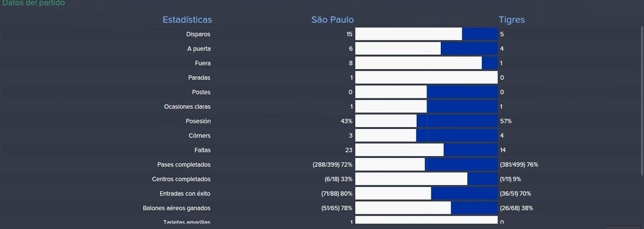Select the Postes row label
644x229 pixels.
tap(201, 92)
